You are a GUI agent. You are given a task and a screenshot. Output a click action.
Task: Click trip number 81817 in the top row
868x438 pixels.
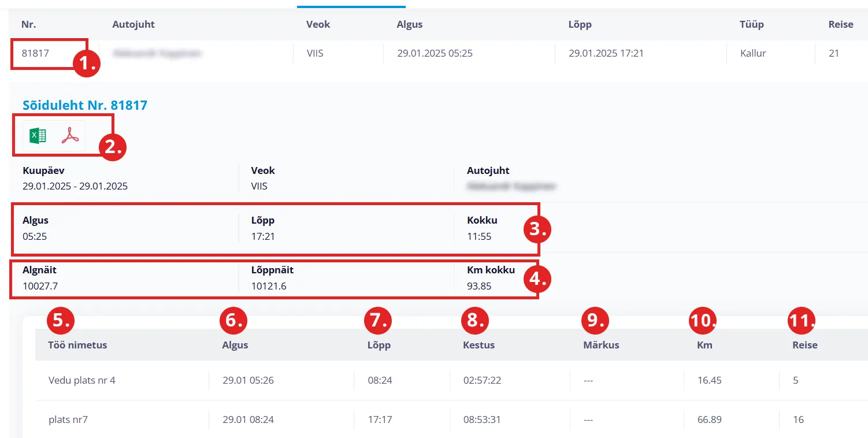36,54
